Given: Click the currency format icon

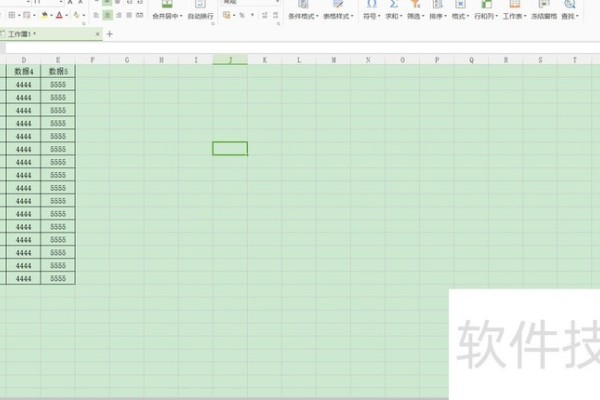Looking at the screenshot, I should click(227, 15).
